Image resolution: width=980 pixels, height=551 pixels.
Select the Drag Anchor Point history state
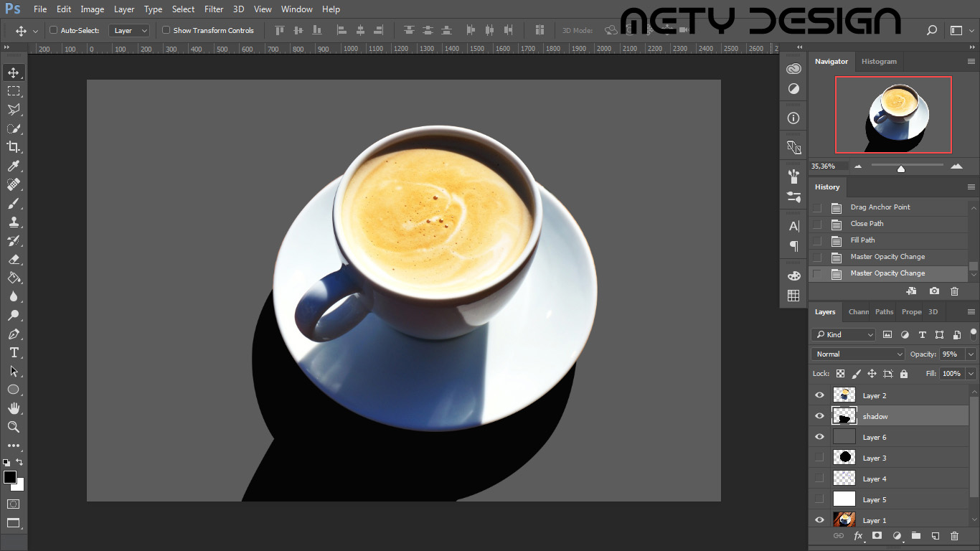click(889, 207)
